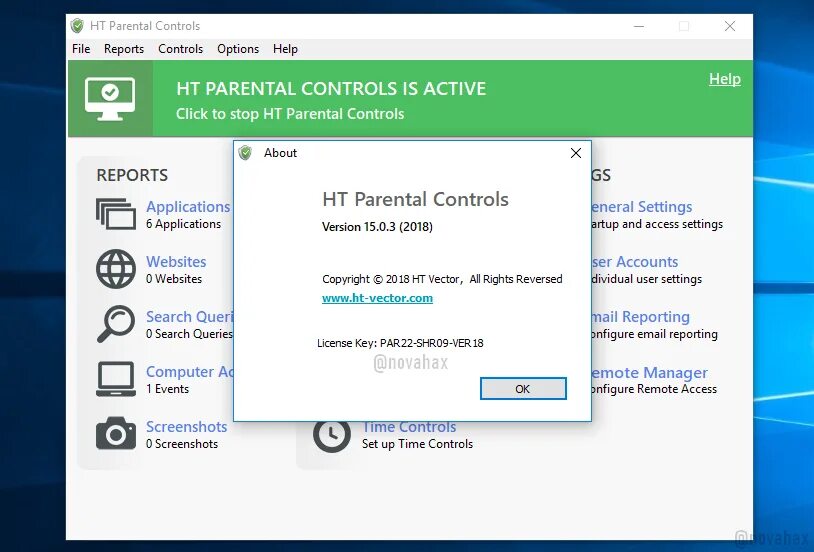The height and width of the screenshot is (552, 814).
Task: Click 'Click to stop HT Parental Controls' text
Action: click(290, 114)
